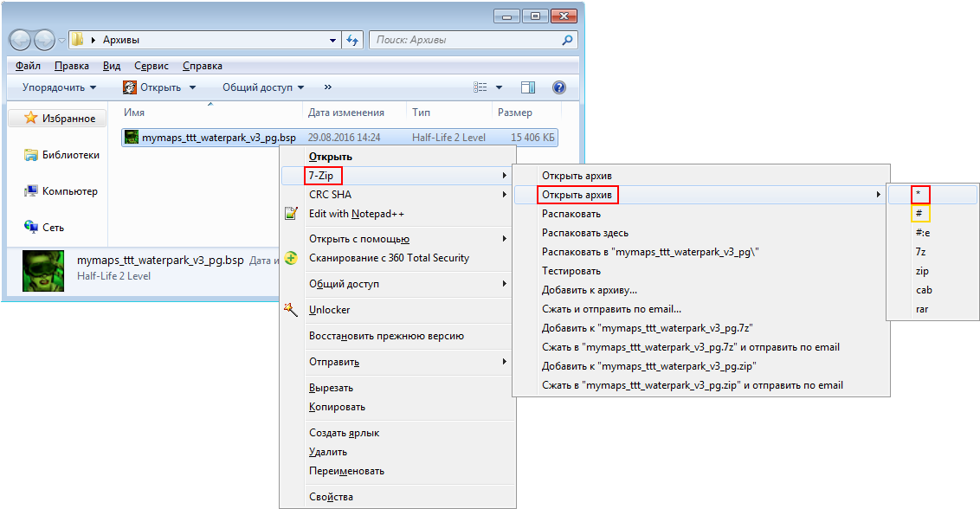Choose Распаковать в "mymaps_ttt_waterpark_v3_pg\"

(700, 252)
